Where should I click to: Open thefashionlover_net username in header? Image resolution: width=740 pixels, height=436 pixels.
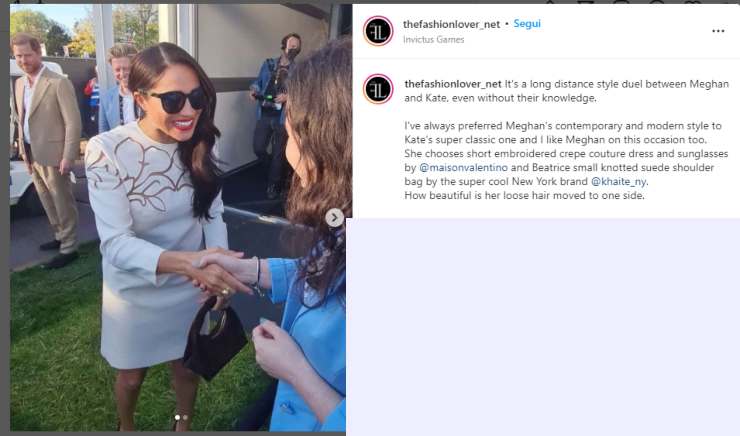tap(451, 24)
